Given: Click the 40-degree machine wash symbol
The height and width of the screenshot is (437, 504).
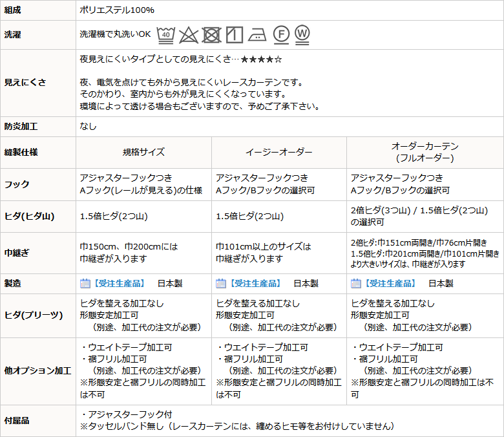Looking at the screenshot, I should click(x=166, y=35).
